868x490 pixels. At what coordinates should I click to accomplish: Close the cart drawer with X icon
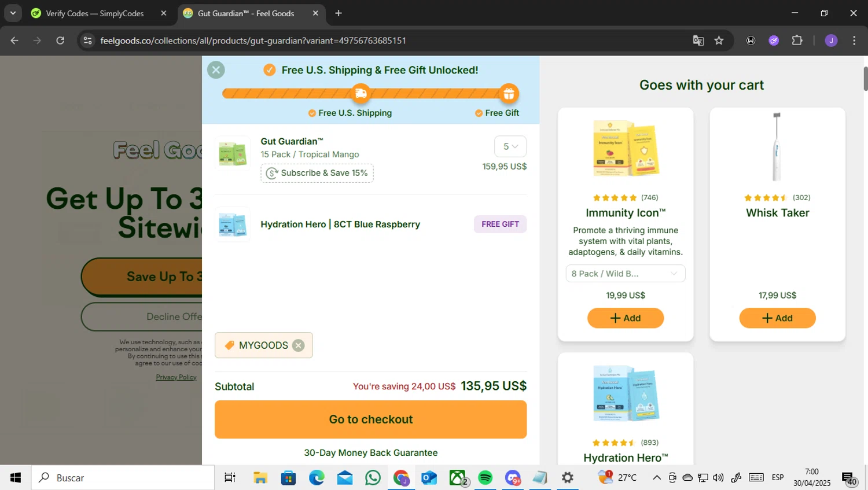(x=216, y=70)
